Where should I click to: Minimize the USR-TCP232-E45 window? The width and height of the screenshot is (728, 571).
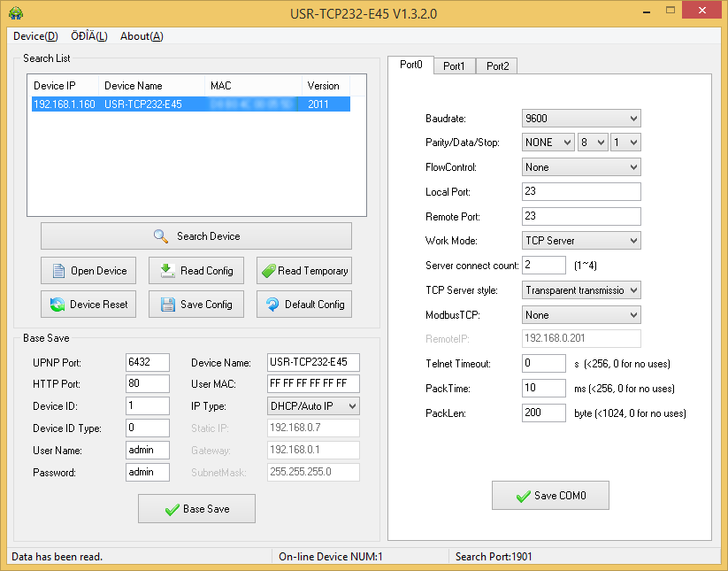[647, 12]
